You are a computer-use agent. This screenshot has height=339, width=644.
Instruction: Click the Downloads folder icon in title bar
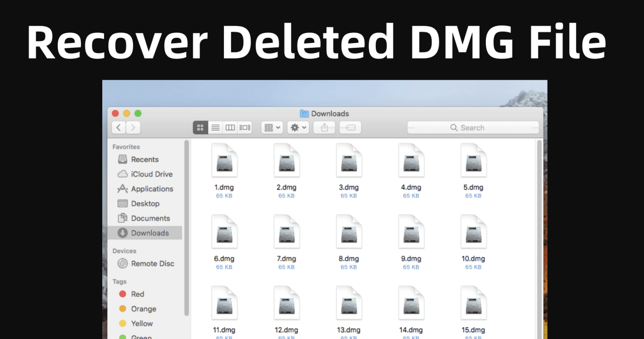click(x=305, y=114)
